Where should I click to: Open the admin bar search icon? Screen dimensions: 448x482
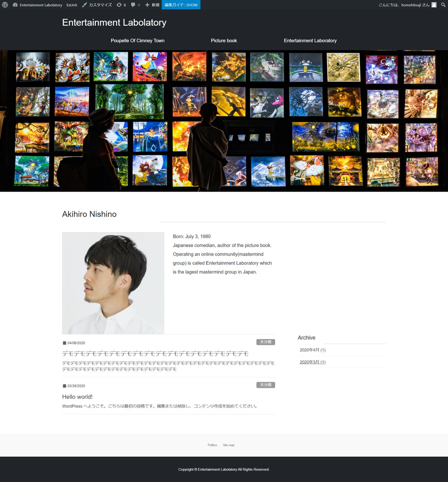(443, 5)
